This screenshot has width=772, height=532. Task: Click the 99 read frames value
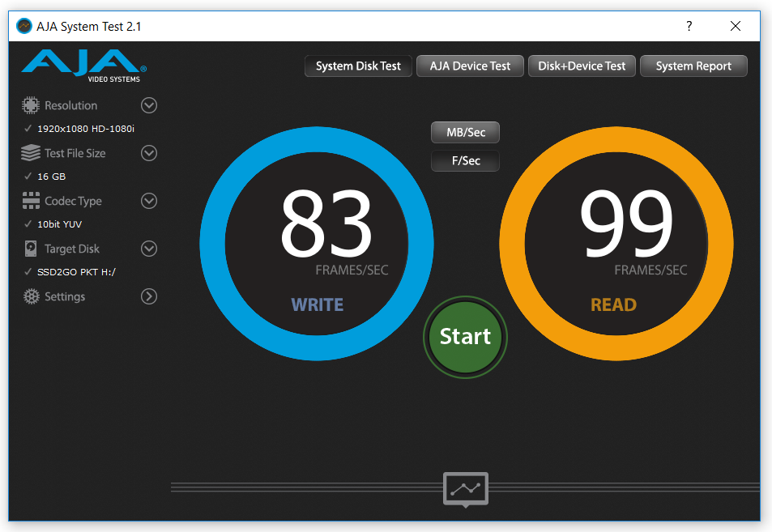pos(626,224)
